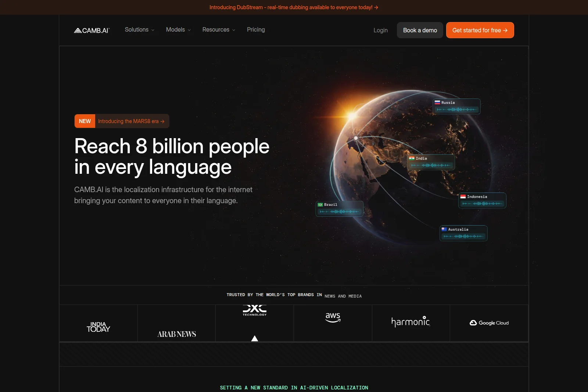The image size is (588, 392).
Task: Click the India flag icon
Action: pyautogui.click(x=412, y=158)
